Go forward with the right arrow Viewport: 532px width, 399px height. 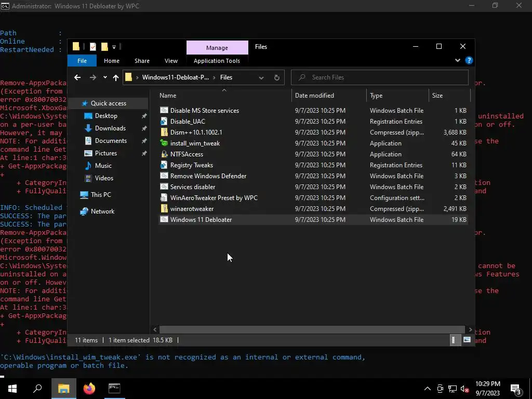pos(92,77)
